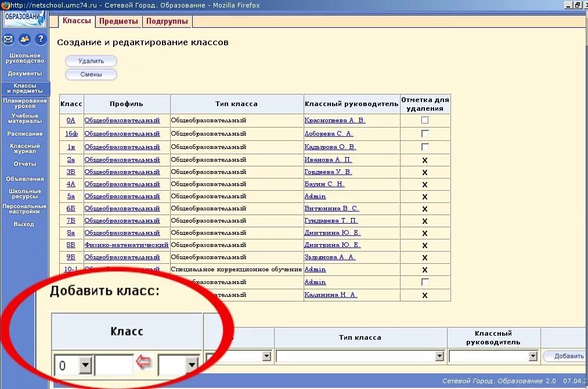588x389 pixels.
Task: Open class link 8Б
Action: click(71, 245)
